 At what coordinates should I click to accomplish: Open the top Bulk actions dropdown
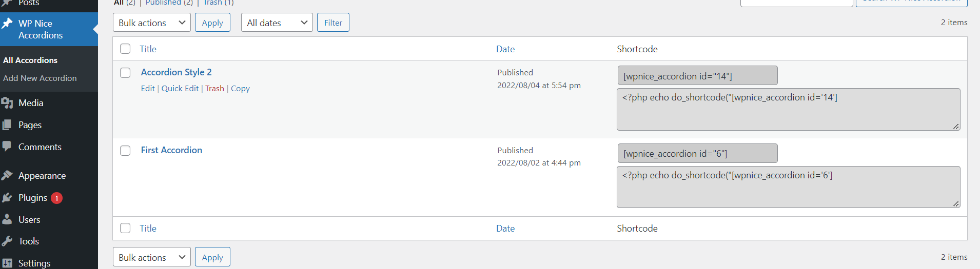point(152,23)
